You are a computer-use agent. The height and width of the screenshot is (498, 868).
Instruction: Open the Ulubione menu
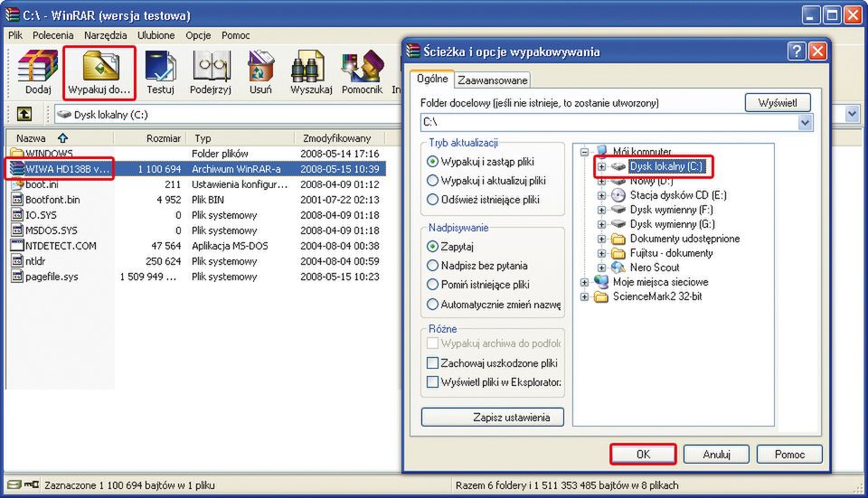[x=156, y=35]
